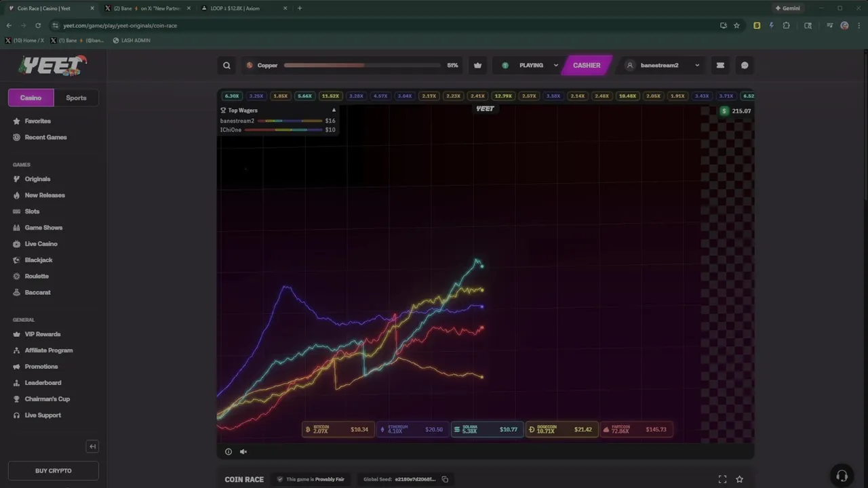
Task: Go back in browser history
Action: 9,25
